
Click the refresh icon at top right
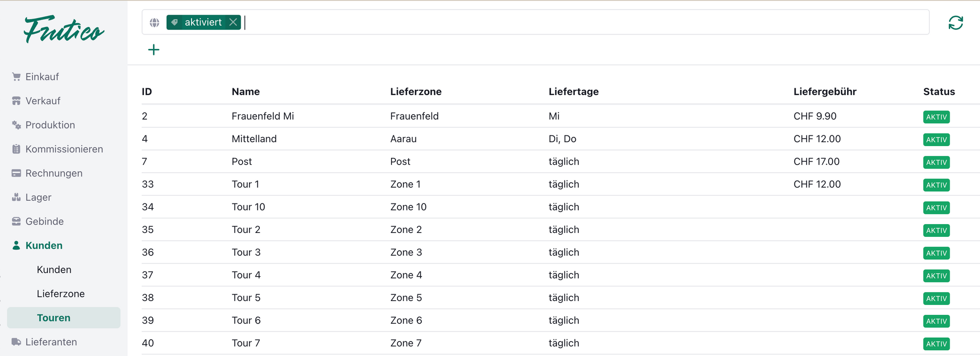tap(955, 23)
